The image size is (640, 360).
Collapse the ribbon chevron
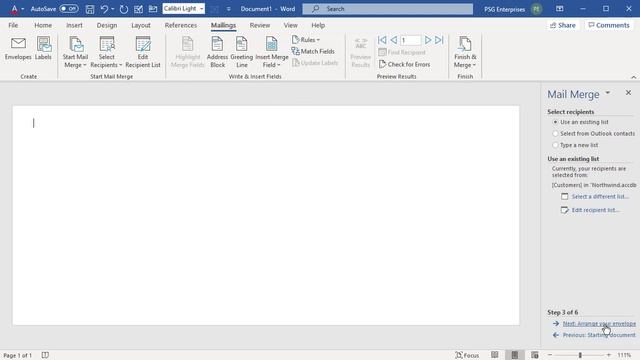[633, 77]
